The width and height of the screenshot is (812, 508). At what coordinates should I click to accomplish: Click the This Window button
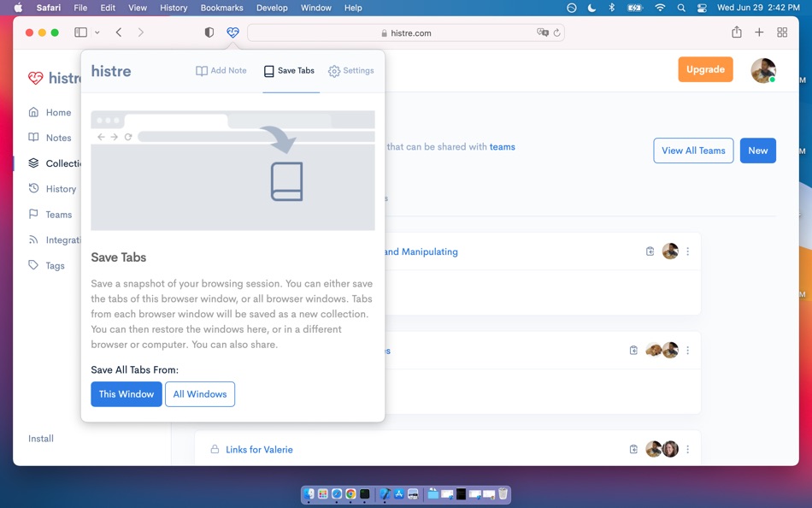pos(127,394)
